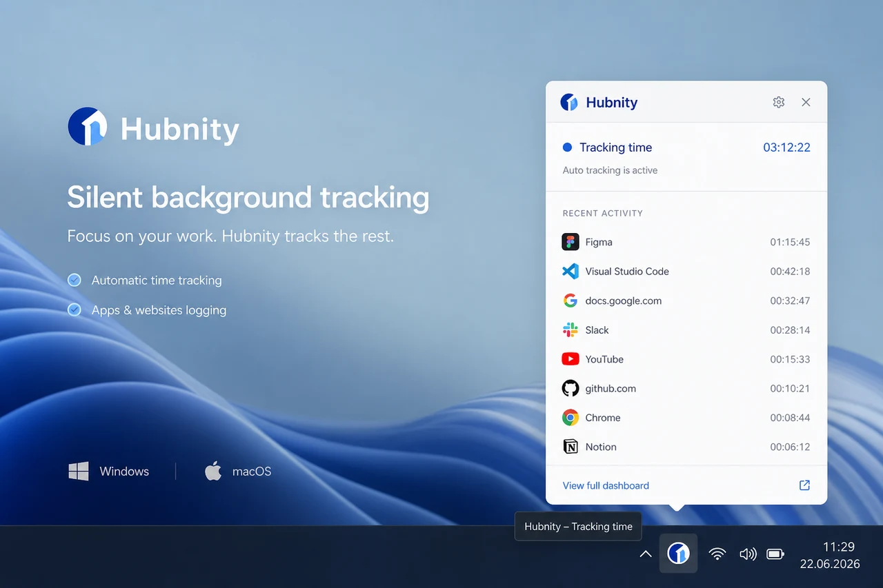Select the Notion entry label
Image resolution: width=883 pixels, height=588 pixels.
pyautogui.click(x=601, y=447)
